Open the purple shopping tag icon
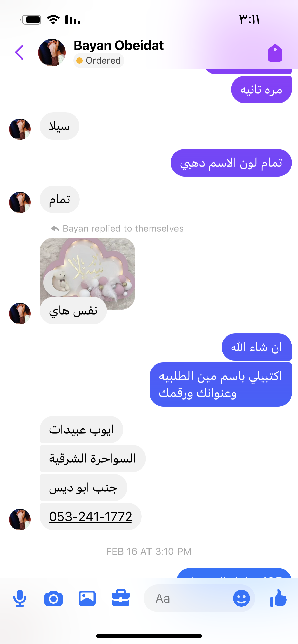Viewport: 298px width, 644px height. (275, 53)
